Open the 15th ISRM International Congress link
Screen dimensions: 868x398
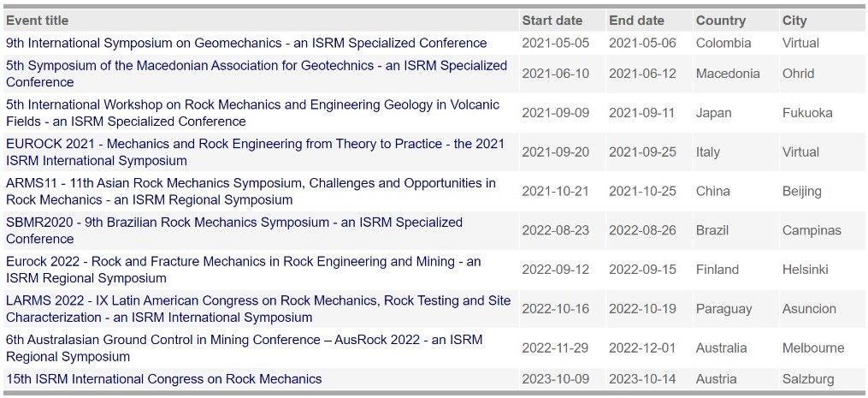(164, 380)
